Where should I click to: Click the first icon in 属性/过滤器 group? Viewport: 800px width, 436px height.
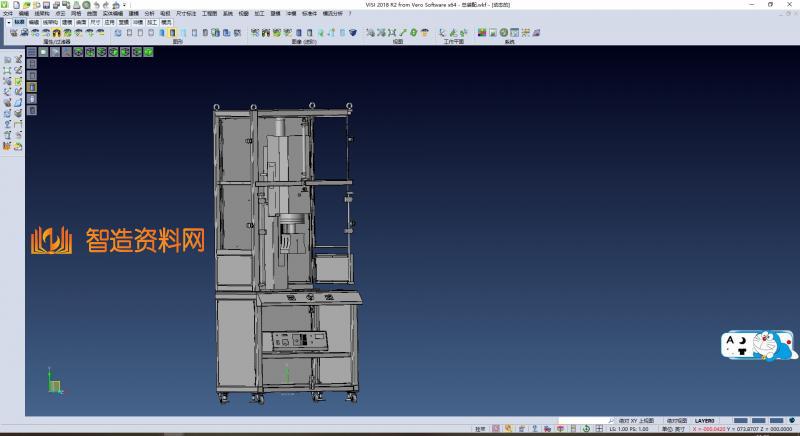[13, 32]
